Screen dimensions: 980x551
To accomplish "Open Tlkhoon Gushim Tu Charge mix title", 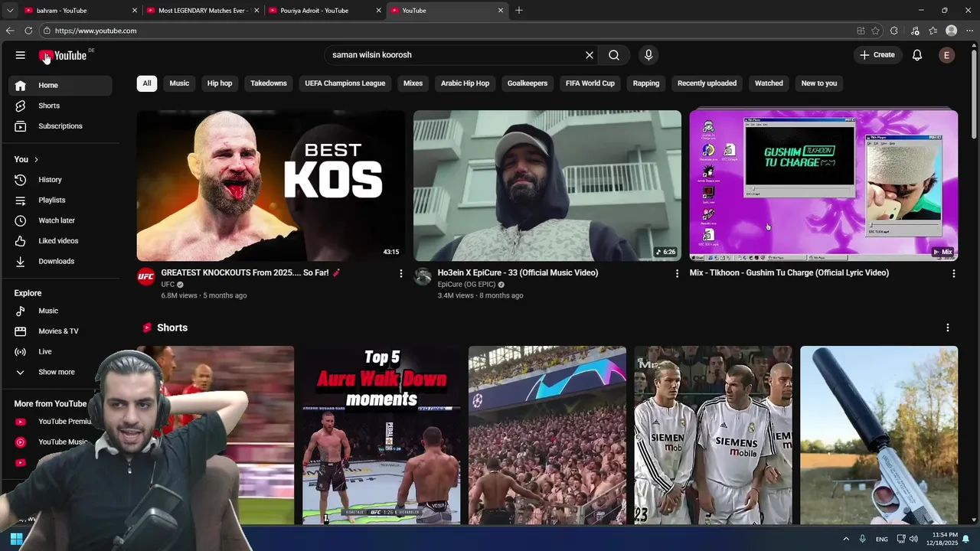I will coord(789,272).
